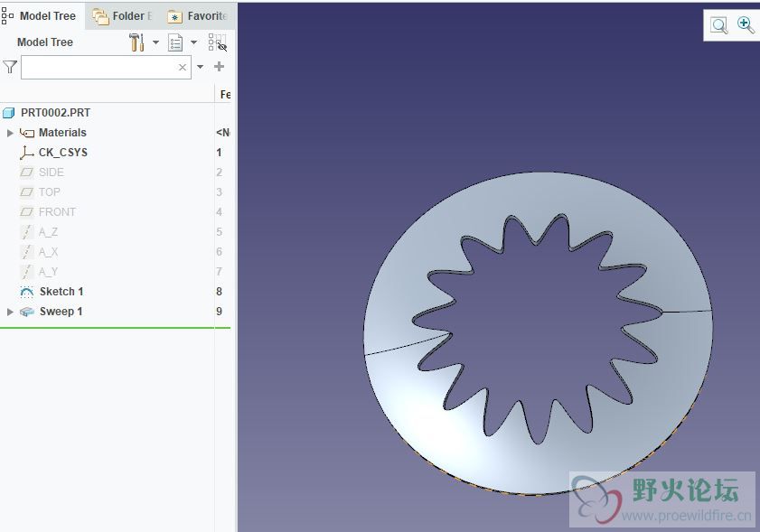Select CK_CSYS coordinate system

pyautogui.click(x=63, y=153)
